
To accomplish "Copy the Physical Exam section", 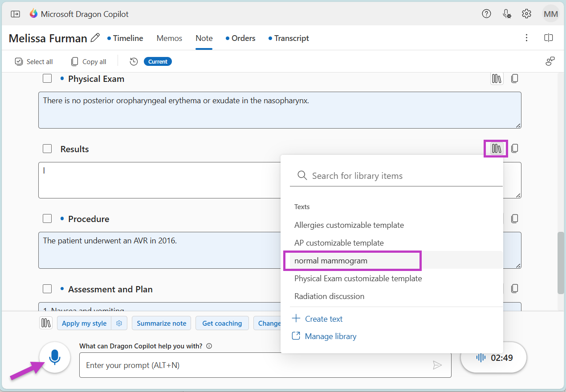I will coord(514,79).
